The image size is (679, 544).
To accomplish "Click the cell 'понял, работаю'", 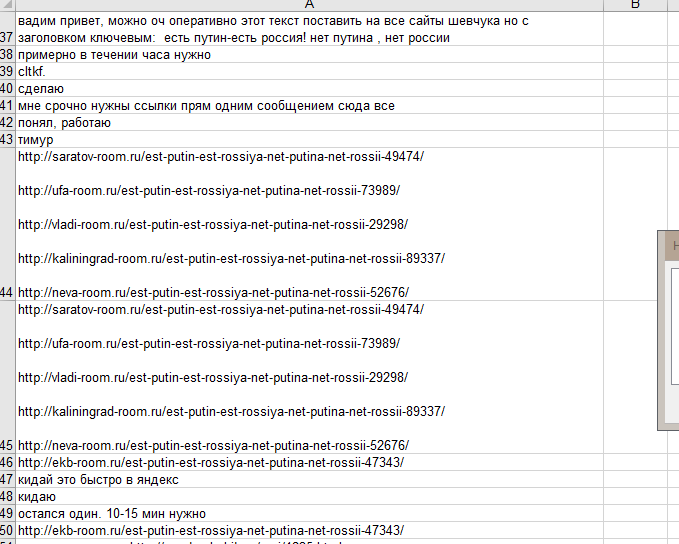I will pos(310,123).
